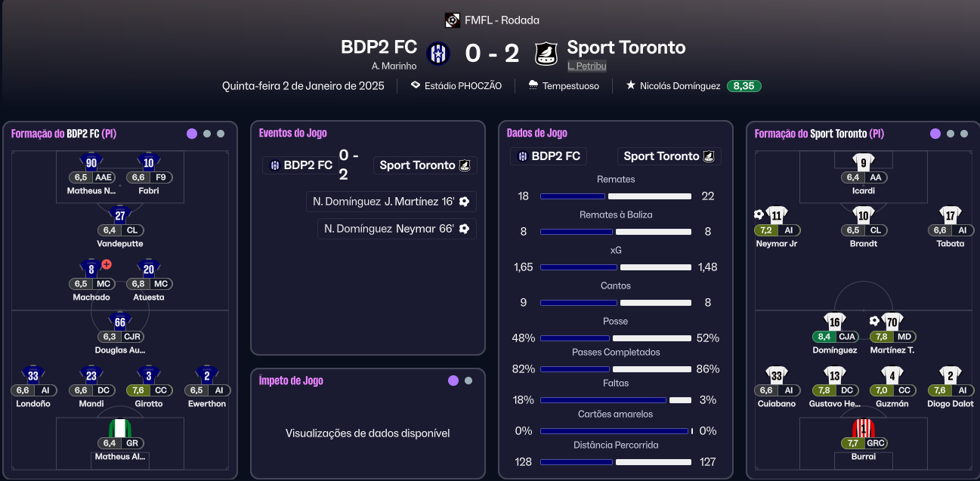Switch to second view dot in Ímpeto de Jogo panel
Viewport: 980px width, 481px height.
point(468,381)
